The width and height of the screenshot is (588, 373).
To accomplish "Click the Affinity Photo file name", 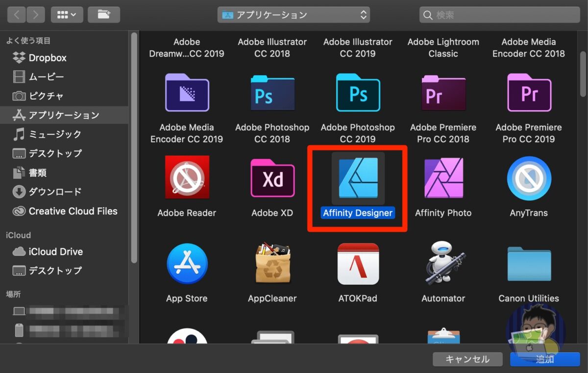I will pyautogui.click(x=443, y=213).
